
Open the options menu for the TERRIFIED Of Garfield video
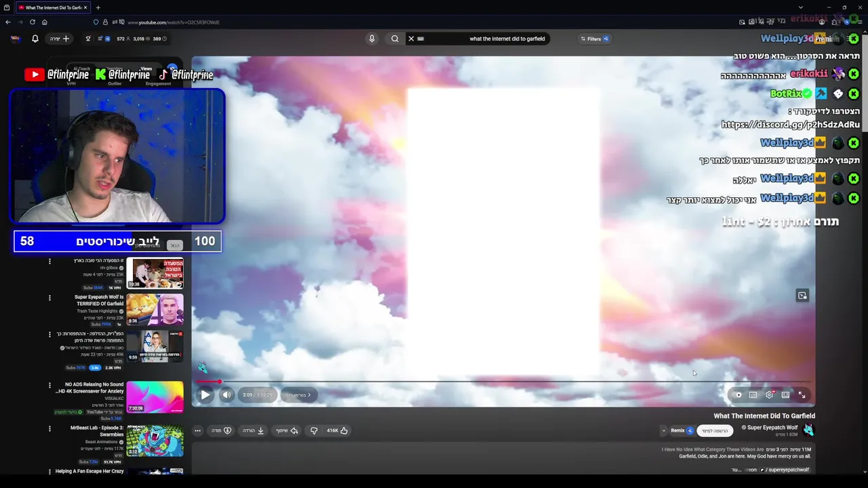point(50,298)
